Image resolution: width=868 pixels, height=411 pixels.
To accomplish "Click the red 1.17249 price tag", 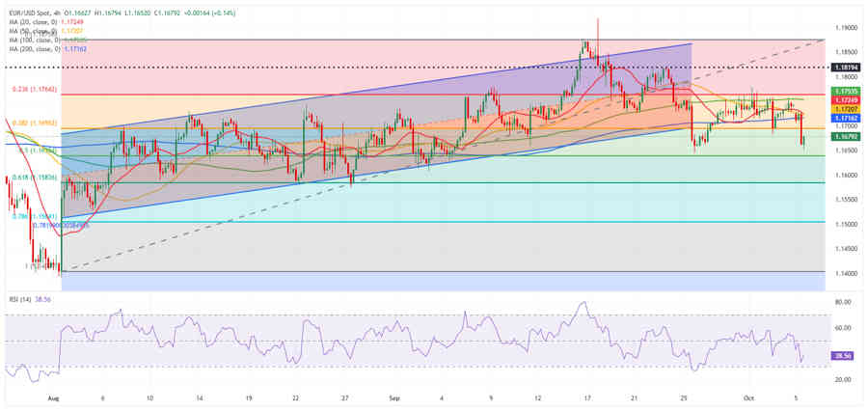I will pos(845,99).
